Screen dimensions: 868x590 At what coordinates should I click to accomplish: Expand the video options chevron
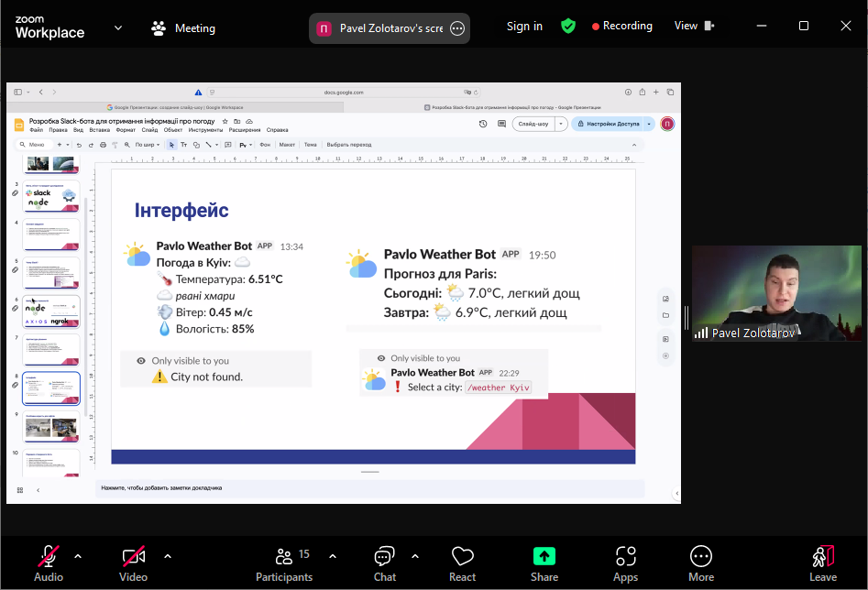click(x=167, y=555)
